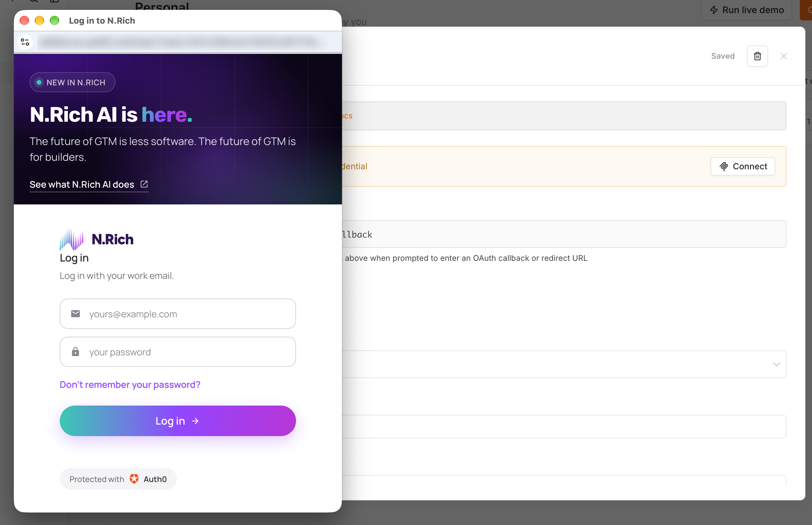812x525 pixels.
Task: Close the Log in to N.Rich window
Action: (x=24, y=20)
